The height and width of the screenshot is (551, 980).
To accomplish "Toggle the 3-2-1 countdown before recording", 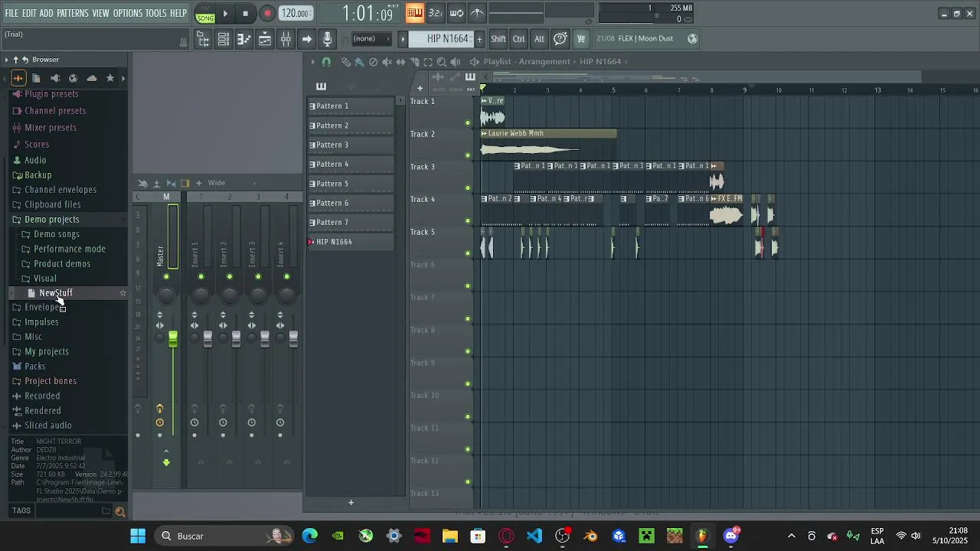I will [x=436, y=12].
